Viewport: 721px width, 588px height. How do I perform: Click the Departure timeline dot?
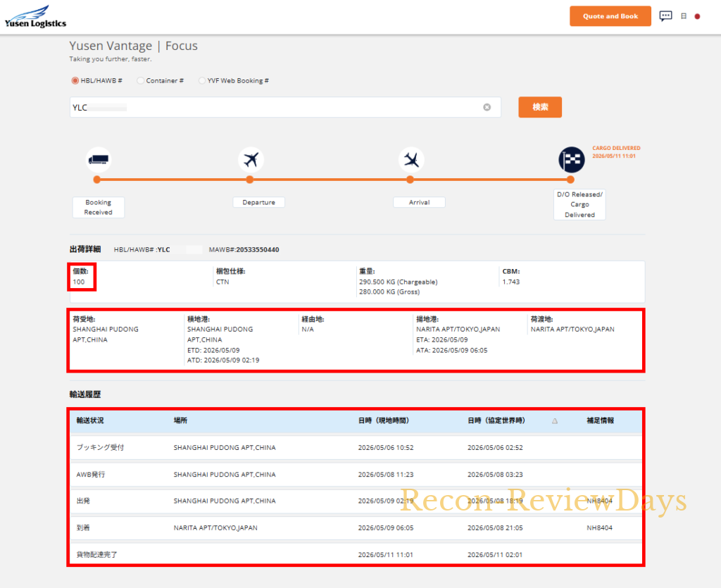pyautogui.click(x=250, y=180)
